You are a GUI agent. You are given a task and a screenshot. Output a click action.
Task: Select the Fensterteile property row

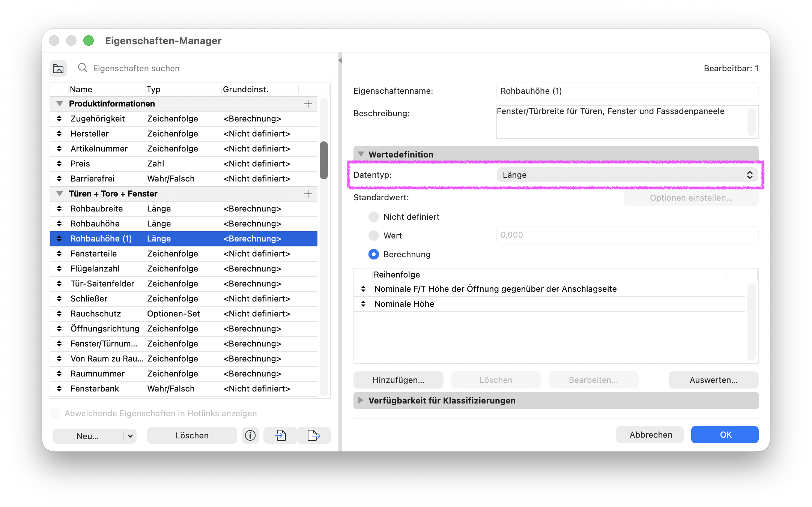(x=184, y=253)
